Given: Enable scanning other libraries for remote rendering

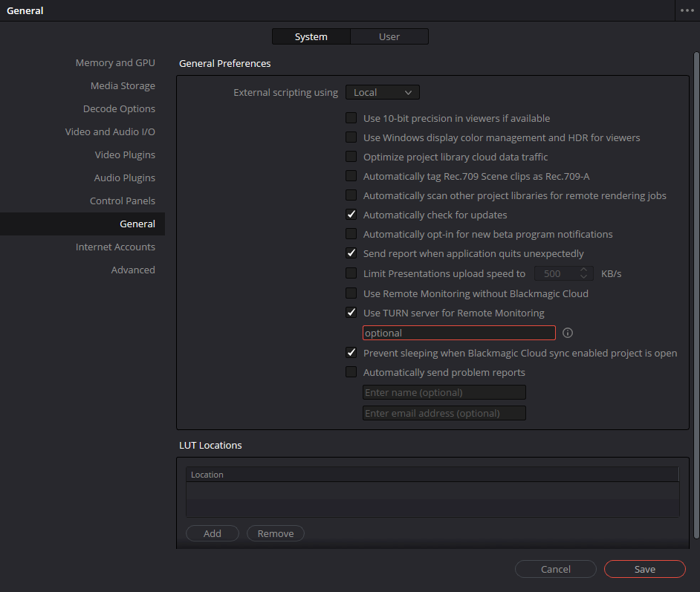Looking at the screenshot, I should 351,195.
